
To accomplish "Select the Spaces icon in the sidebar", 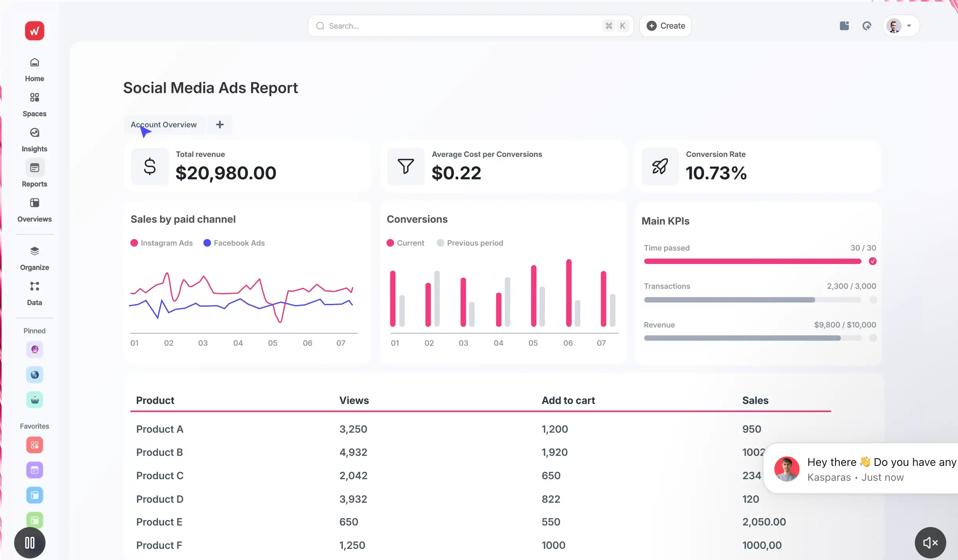I will [34, 101].
